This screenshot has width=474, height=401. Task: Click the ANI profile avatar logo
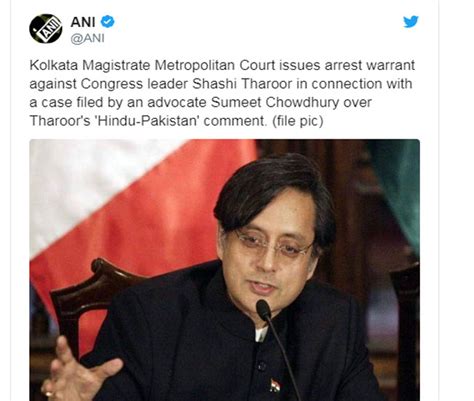[x=46, y=29]
